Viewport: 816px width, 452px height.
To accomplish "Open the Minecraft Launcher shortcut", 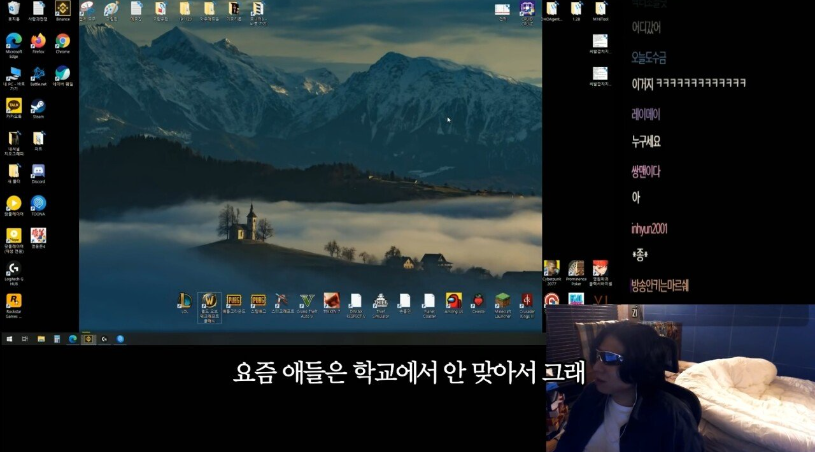I will click(502, 305).
